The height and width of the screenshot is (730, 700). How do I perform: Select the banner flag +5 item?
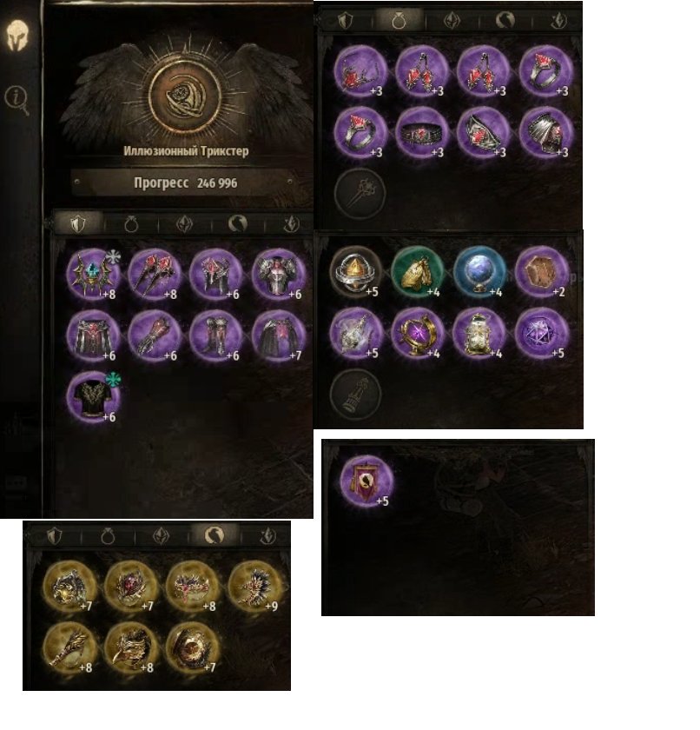click(366, 481)
